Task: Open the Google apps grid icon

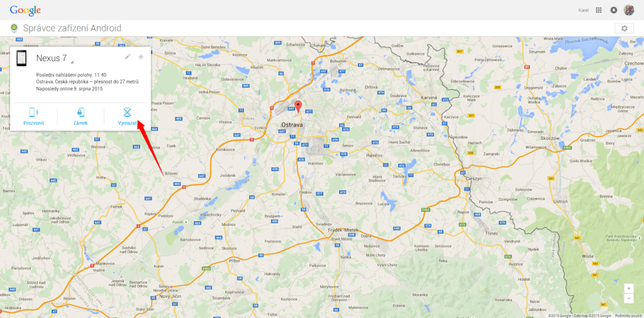Action: point(599,10)
